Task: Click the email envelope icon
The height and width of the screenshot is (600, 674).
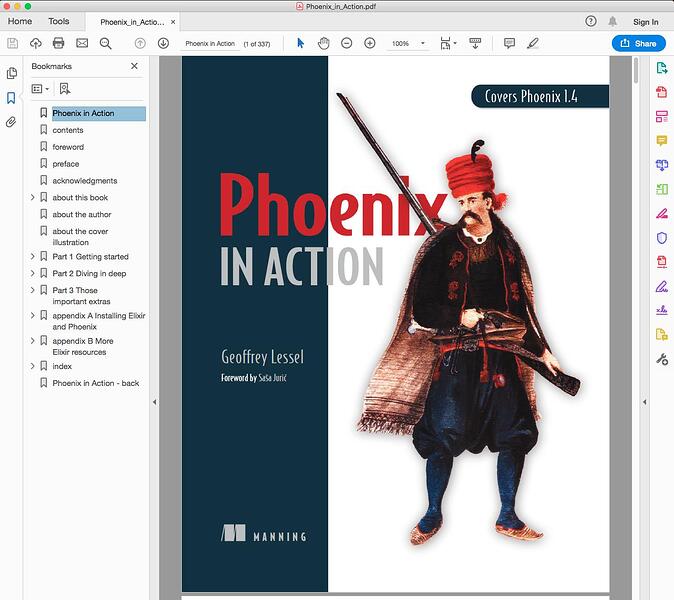Action: click(82, 43)
